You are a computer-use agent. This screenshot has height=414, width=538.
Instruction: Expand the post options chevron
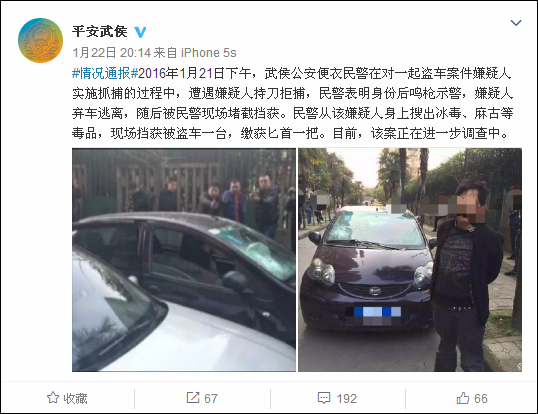click(516, 23)
